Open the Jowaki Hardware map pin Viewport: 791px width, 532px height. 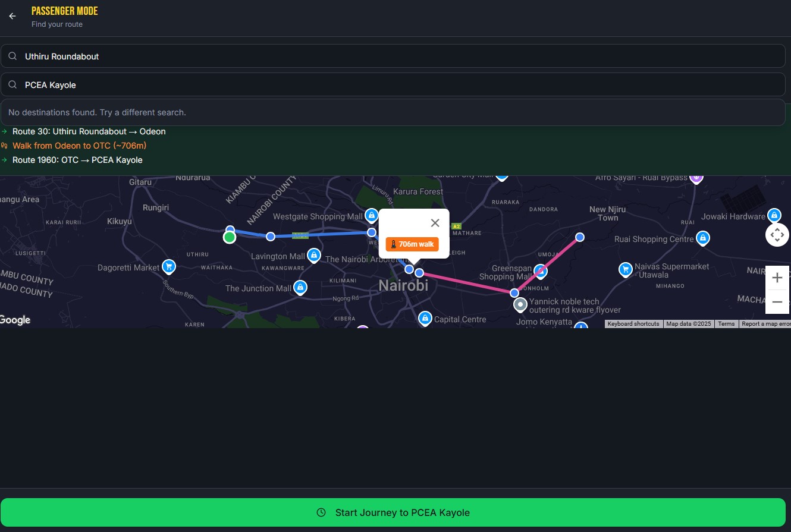tap(774, 215)
